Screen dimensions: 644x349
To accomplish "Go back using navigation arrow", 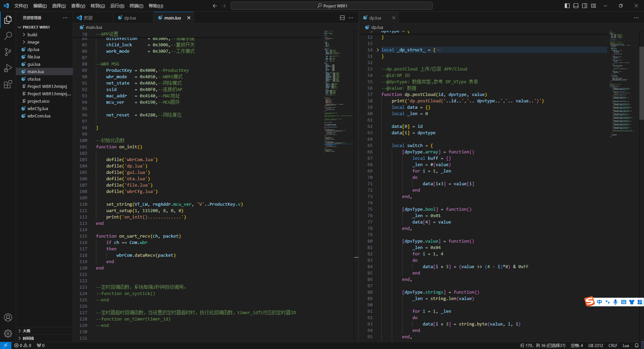I will pyautogui.click(x=215, y=6).
